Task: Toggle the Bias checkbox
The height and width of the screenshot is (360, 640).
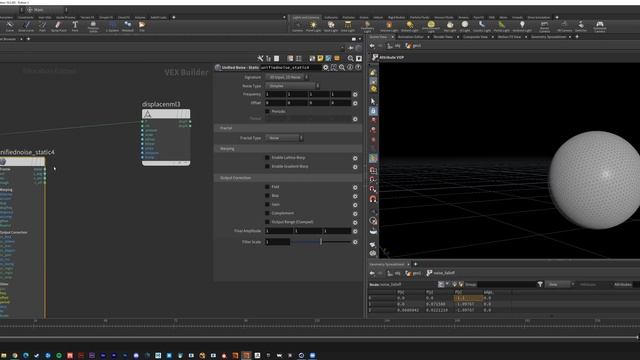Action: (267, 196)
